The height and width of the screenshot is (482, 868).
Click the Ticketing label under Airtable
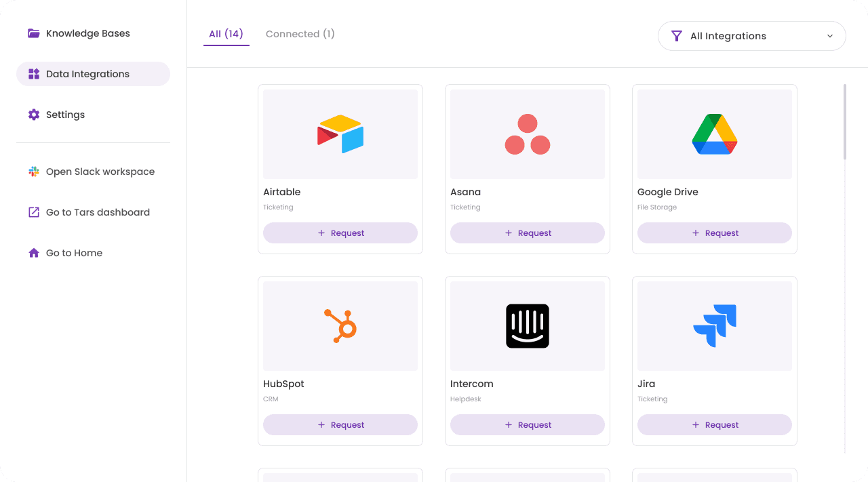(278, 207)
